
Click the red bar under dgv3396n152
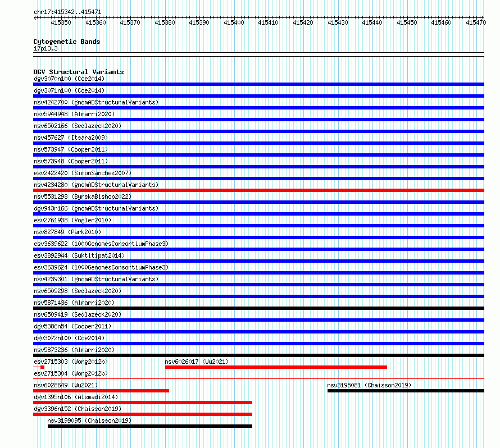(x=143, y=414)
